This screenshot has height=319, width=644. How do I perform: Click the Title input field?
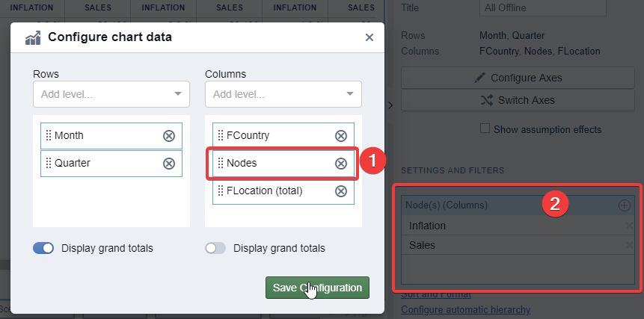coord(541,7)
